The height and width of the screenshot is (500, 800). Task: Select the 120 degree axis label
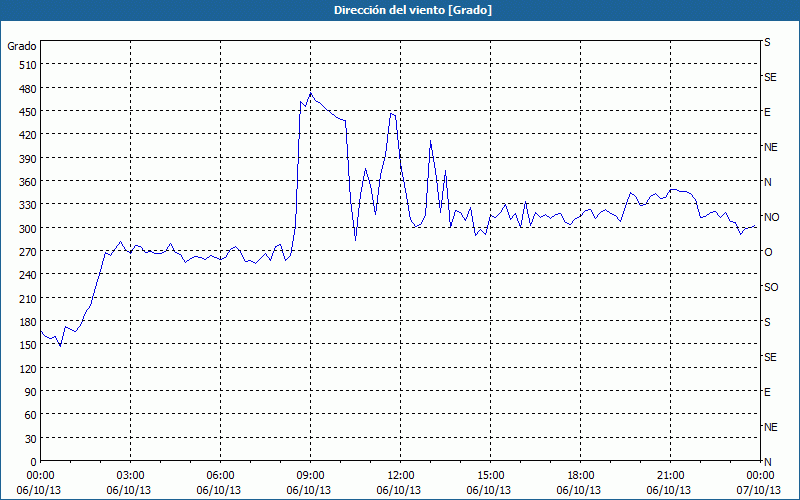[x=28, y=369]
